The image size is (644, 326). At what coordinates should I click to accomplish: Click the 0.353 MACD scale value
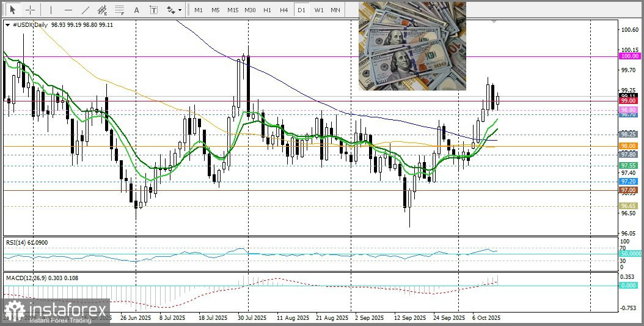tap(628, 277)
